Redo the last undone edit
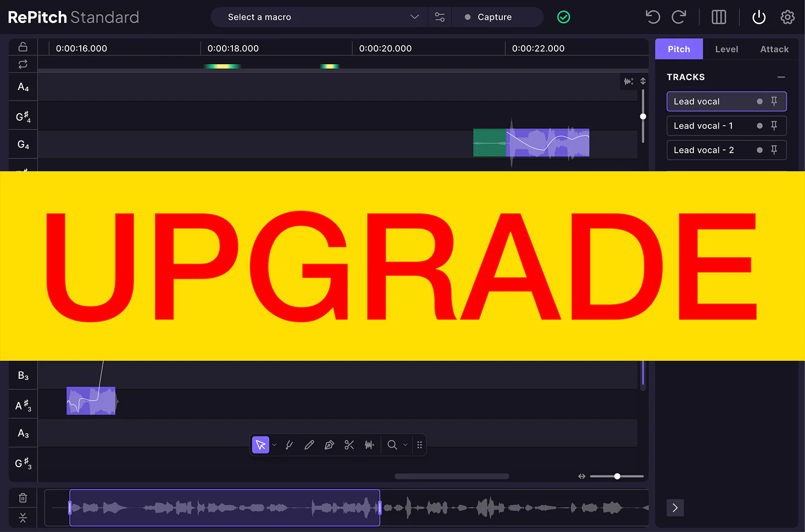Viewport: 805px width, 532px height. tap(679, 17)
